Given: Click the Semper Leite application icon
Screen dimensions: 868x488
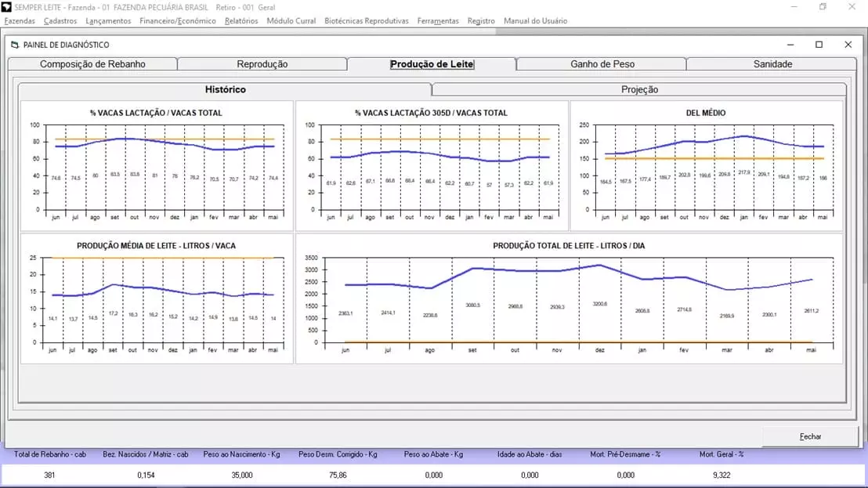Looking at the screenshot, I should tap(7, 7).
